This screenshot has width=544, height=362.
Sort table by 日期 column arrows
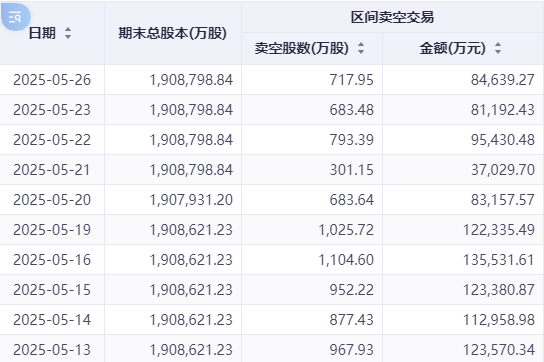[68, 33]
